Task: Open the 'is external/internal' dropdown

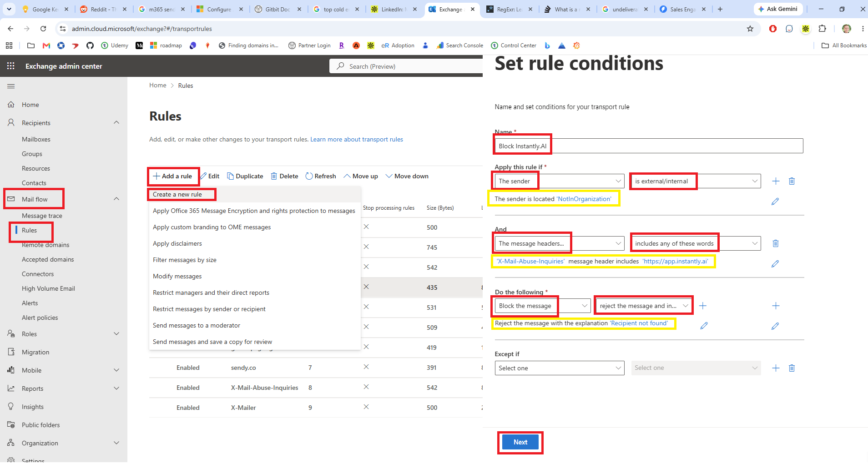Action: (696, 181)
